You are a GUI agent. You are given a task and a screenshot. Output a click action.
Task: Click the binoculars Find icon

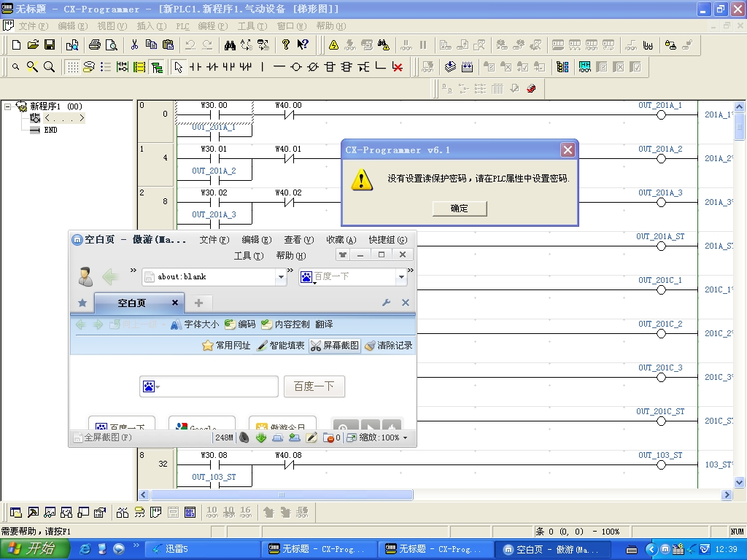pyautogui.click(x=230, y=44)
